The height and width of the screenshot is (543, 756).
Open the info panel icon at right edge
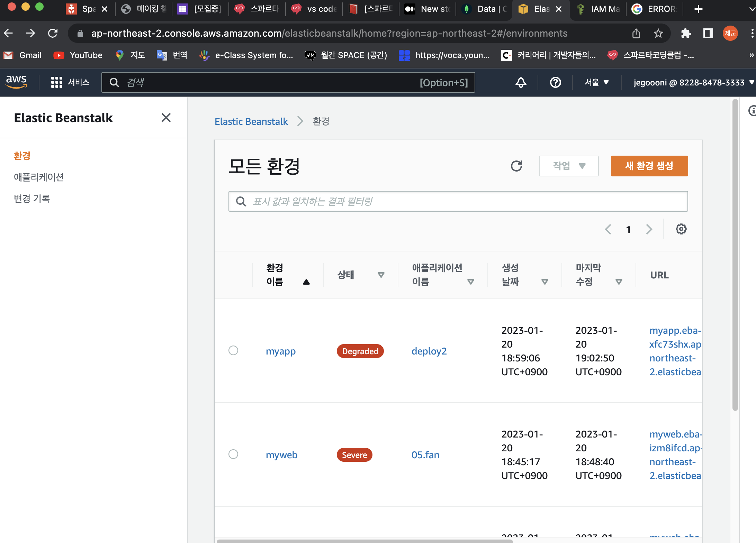click(752, 111)
